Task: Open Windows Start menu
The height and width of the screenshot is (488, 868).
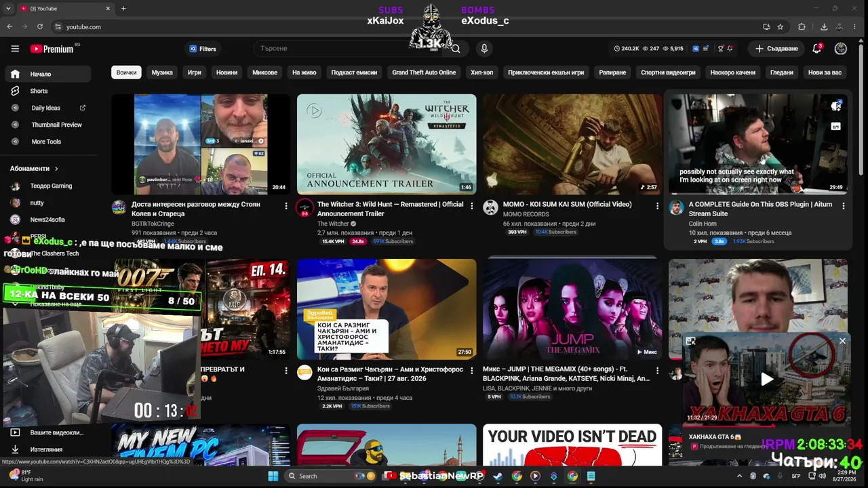Action: coord(273,476)
